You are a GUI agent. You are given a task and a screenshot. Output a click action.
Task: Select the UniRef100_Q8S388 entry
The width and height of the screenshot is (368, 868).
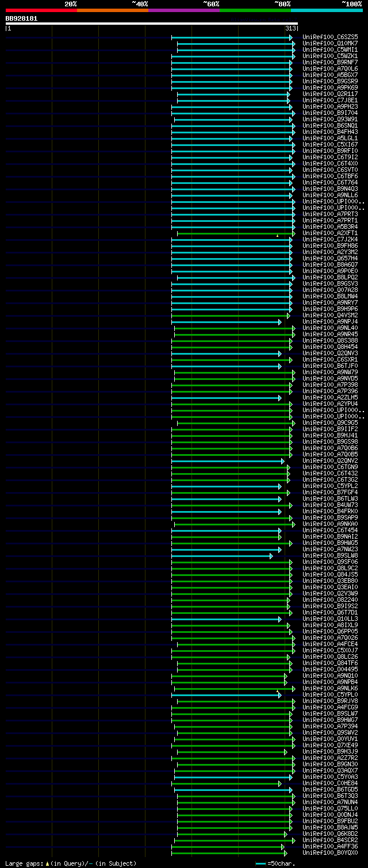(x=330, y=340)
